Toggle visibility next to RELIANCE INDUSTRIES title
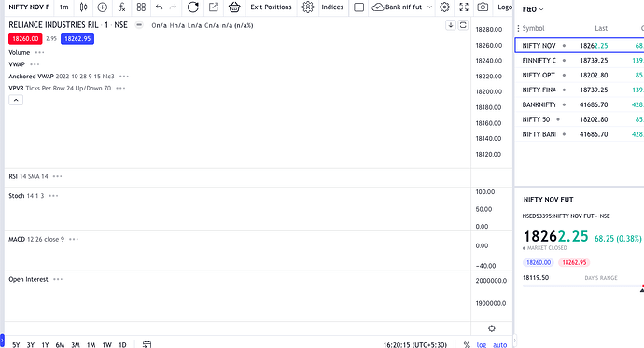The image size is (644, 348). tap(139, 25)
